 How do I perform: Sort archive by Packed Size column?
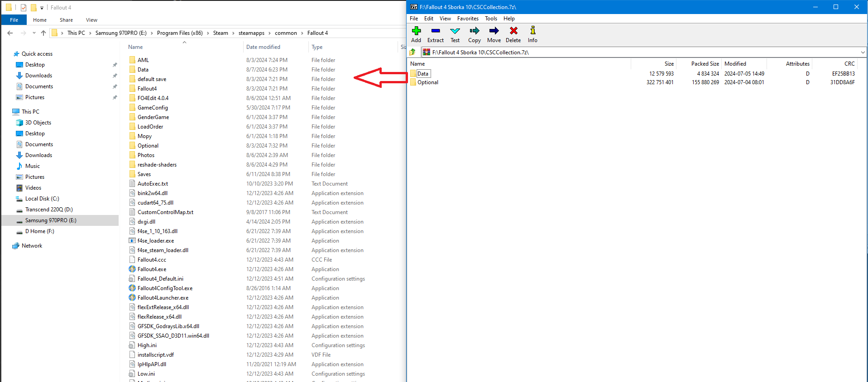(x=705, y=64)
